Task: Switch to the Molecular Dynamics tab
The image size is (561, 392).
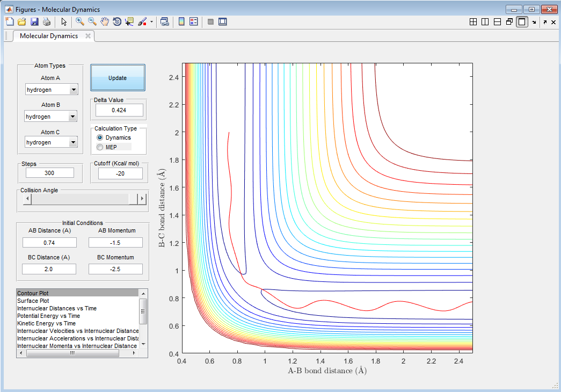Action: coord(49,36)
